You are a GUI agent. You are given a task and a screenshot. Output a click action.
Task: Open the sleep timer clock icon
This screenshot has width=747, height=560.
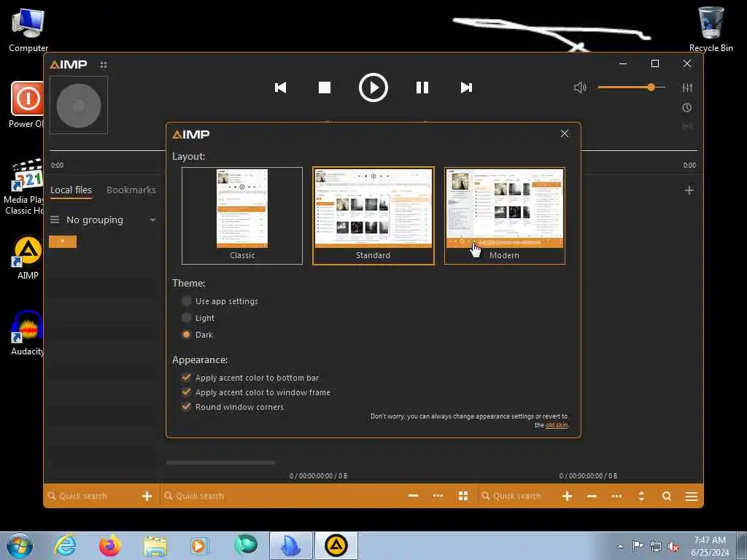[687, 108]
